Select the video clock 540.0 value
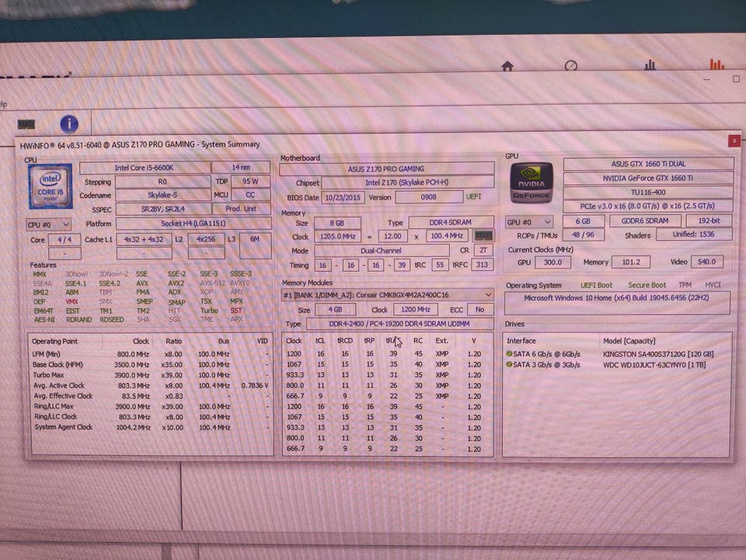 coord(706,262)
